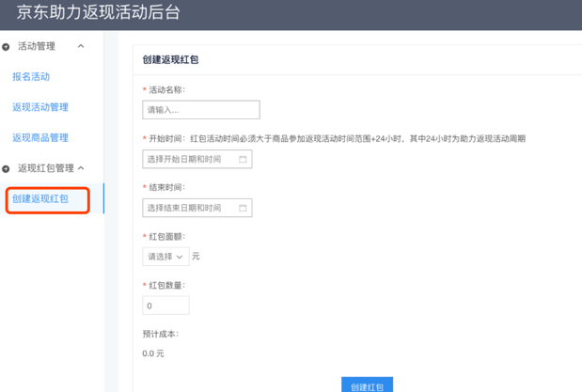Click the 红包数量 label
The height and width of the screenshot is (392, 582).
point(166,285)
